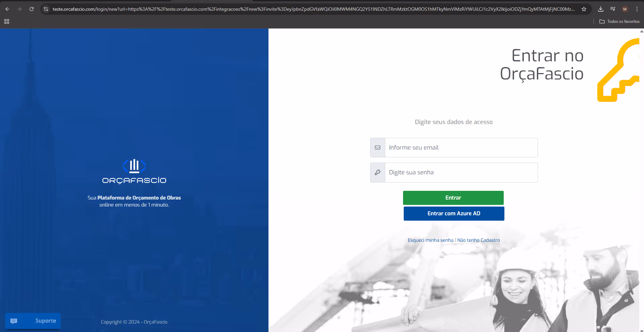Focus the Digite sua senha field
The image size is (644, 332).
461,172
